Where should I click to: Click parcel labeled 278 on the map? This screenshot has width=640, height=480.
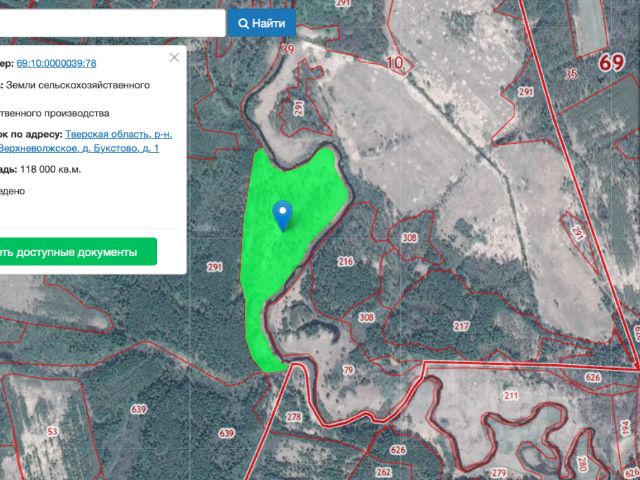[x=293, y=416]
